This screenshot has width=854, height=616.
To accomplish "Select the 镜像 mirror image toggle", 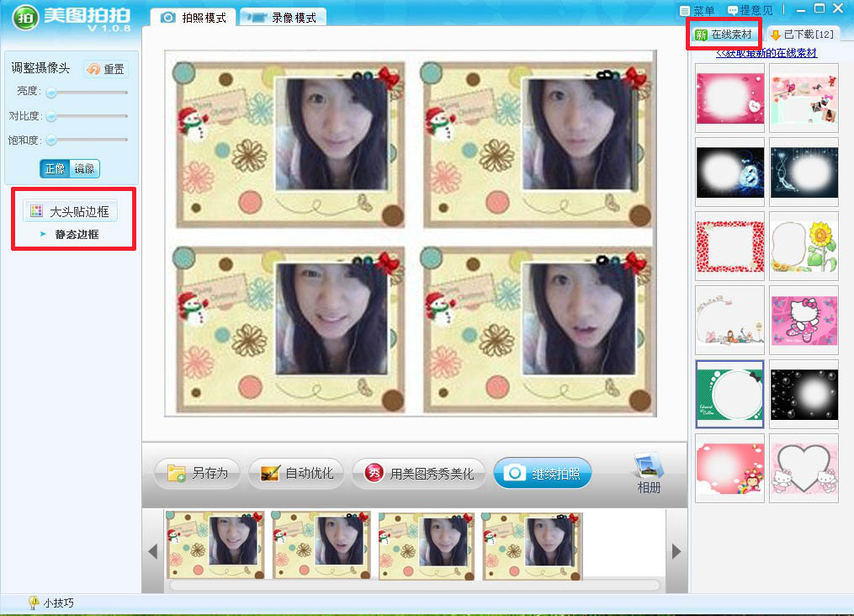I will pyautogui.click(x=84, y=169).
